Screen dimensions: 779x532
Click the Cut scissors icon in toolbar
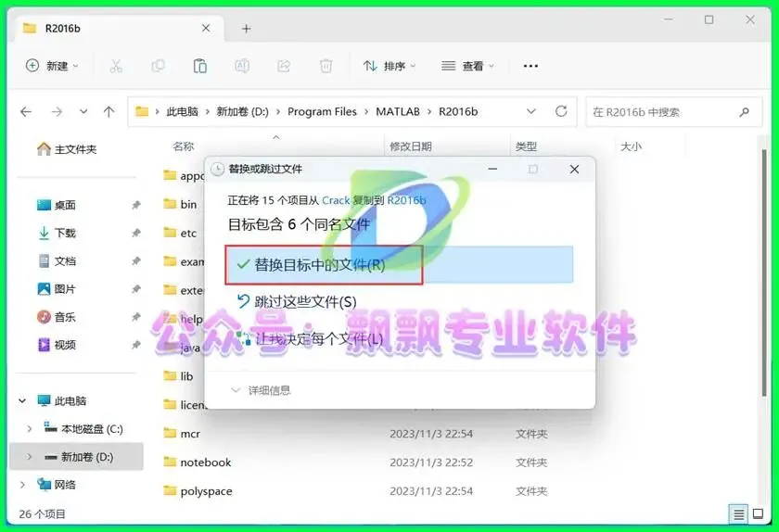116,66
